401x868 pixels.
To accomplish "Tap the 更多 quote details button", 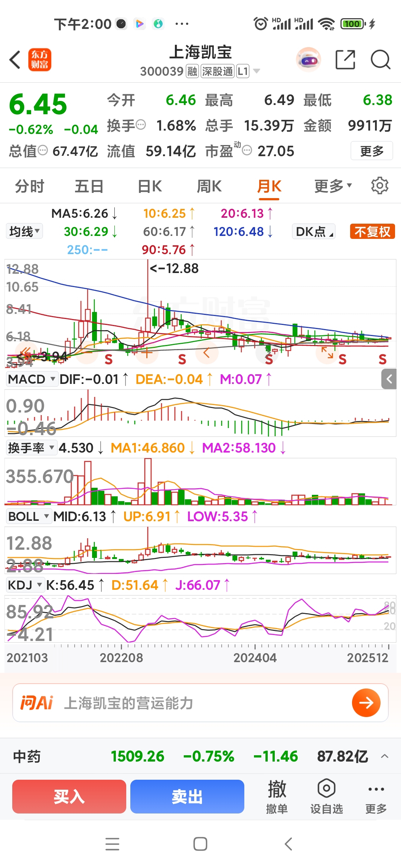I will coord(372,151).
